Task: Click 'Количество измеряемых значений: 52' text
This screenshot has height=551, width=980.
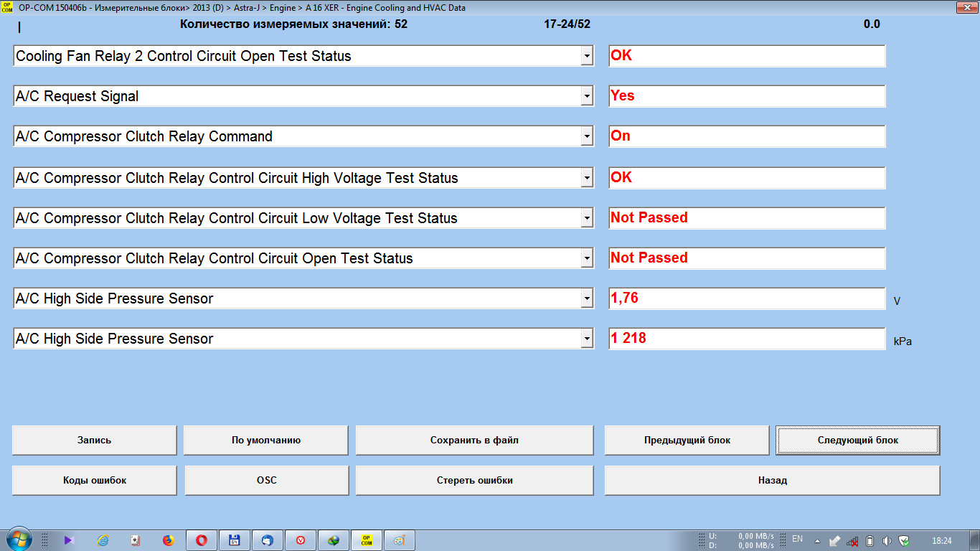Action: pyautogui.click(x=293, y=24)
